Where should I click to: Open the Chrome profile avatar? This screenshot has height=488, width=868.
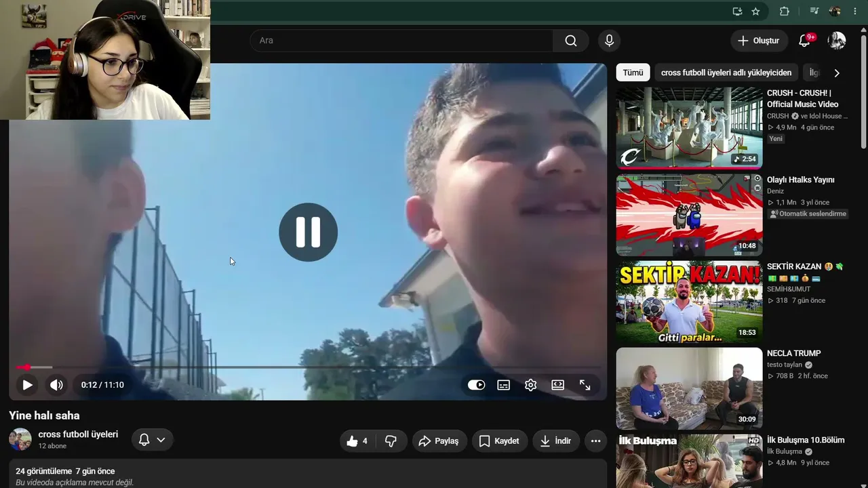tap(835, 12)
